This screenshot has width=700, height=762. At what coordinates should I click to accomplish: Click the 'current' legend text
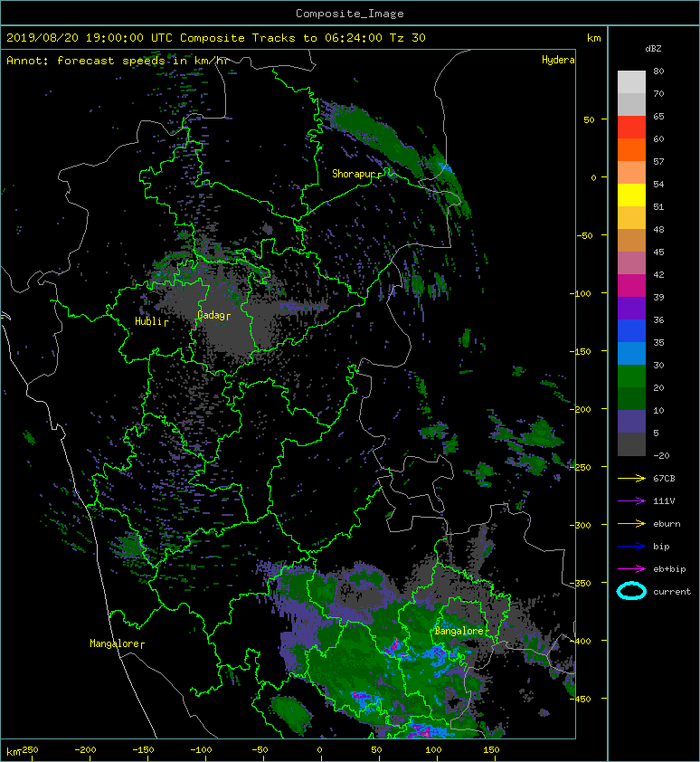click(672, 592)
